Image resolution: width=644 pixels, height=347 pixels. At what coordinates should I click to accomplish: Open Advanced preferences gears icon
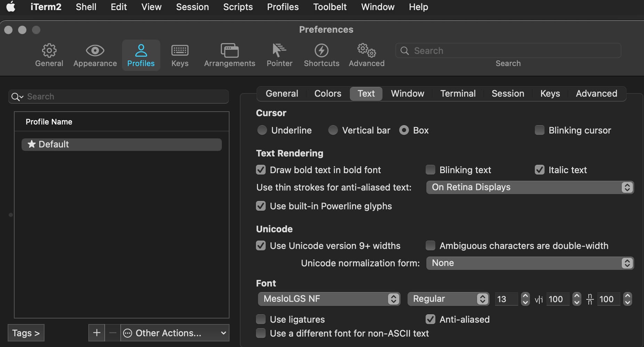[367, 51]
